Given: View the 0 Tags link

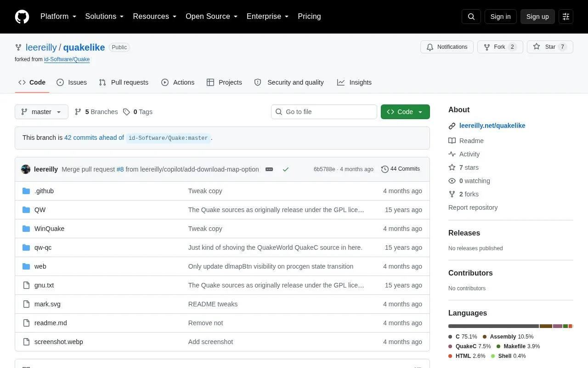Looking at the screenshot, I should point(137,112).
